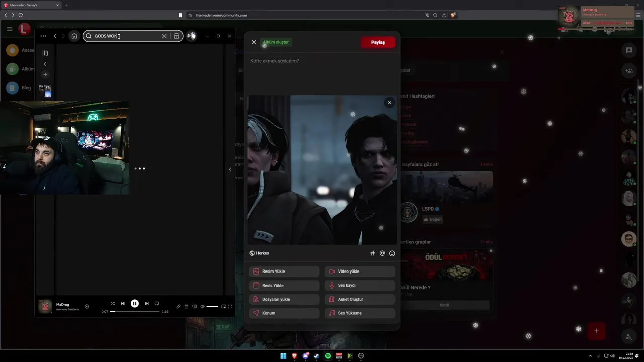Choose Ses Yükleme option
The width and height of the screenshot is (644, 362).
click(x=360, y=313)
